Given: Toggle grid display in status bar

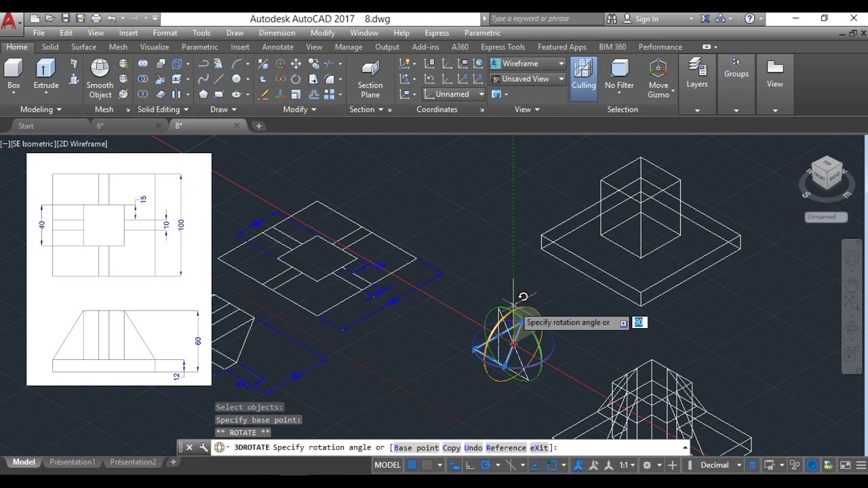Looking at the screenshot, I should 411,465.
